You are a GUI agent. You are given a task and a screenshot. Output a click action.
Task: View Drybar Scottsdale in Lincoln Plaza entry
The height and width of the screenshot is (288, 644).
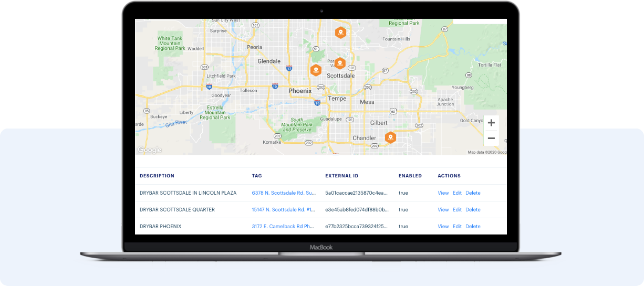tap(443, 193)
